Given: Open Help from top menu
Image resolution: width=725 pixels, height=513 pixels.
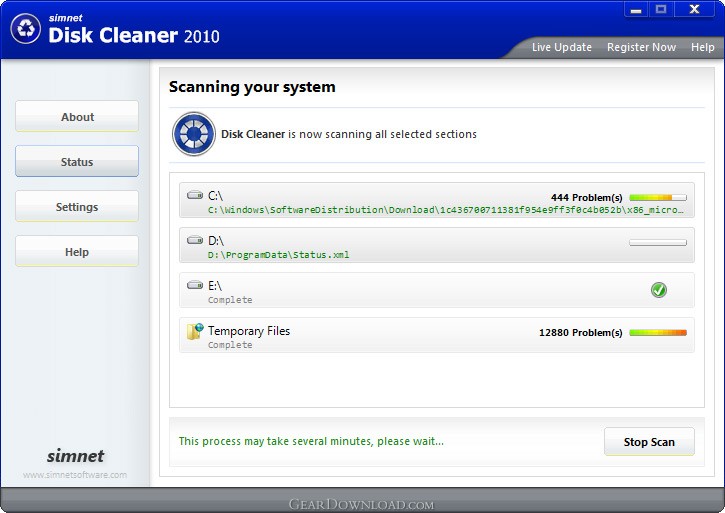Looking at the screenshot, I should coord(702,47).
